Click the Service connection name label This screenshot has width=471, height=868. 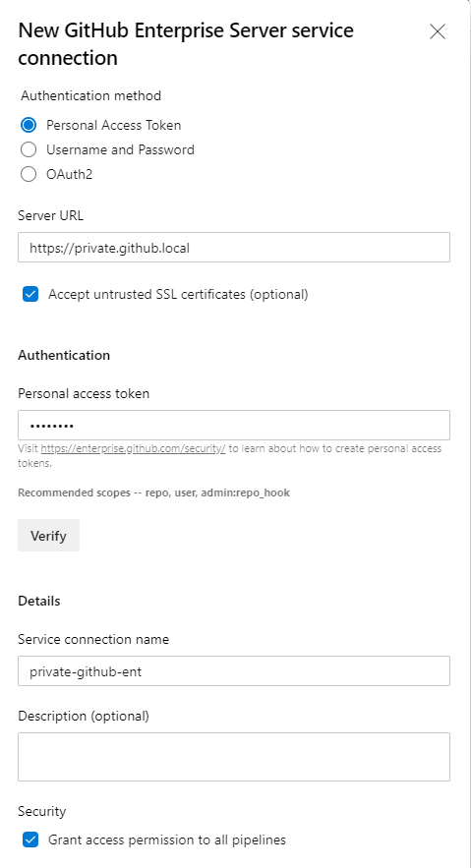pos(93,639)
